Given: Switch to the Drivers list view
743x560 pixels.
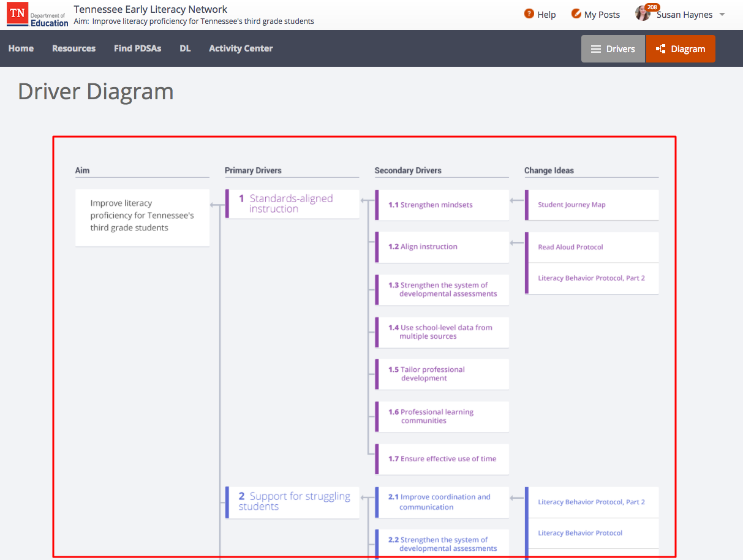Looking at the screenshot, I should coord(613,49).
